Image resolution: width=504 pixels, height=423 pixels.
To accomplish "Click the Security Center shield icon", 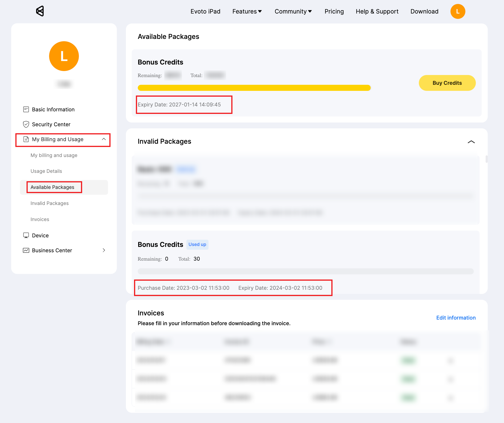I will coord(26,124).
